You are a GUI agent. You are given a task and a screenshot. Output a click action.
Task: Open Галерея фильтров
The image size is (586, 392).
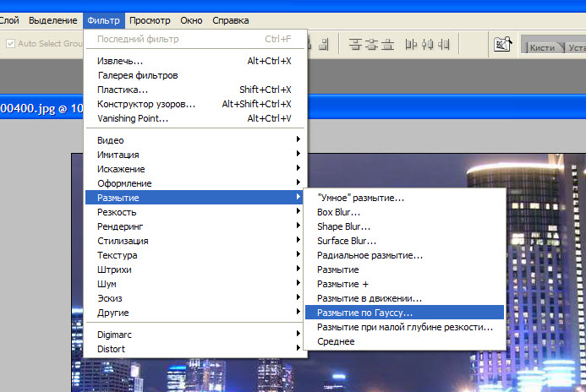[194, 75]
